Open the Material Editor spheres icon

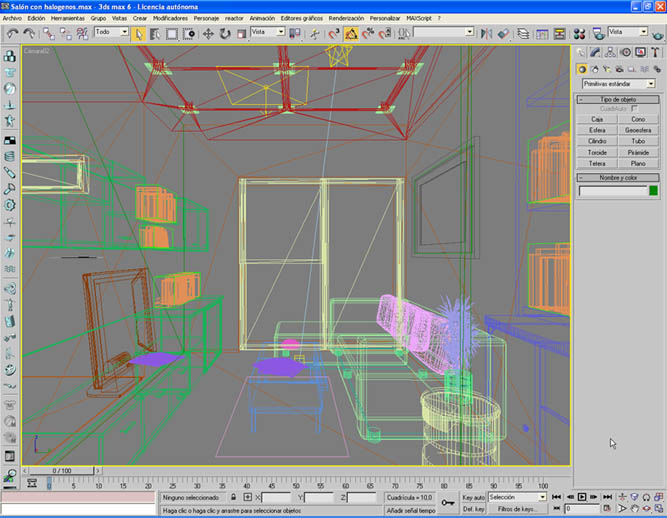[579, 34]
